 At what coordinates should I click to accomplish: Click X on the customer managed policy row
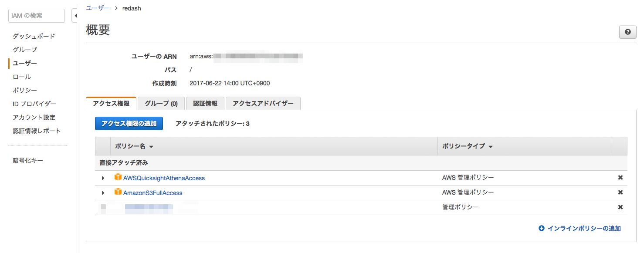[x=620, y=207]
